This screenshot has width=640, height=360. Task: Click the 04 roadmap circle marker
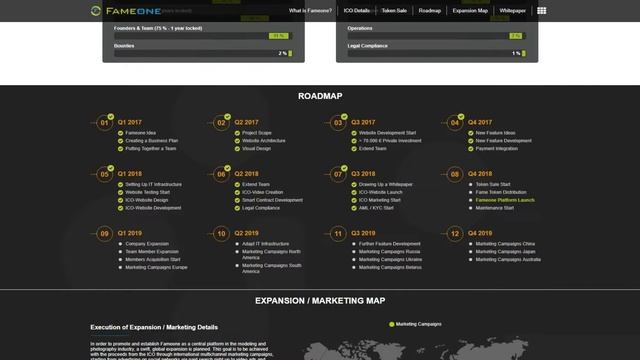(455, 123)
